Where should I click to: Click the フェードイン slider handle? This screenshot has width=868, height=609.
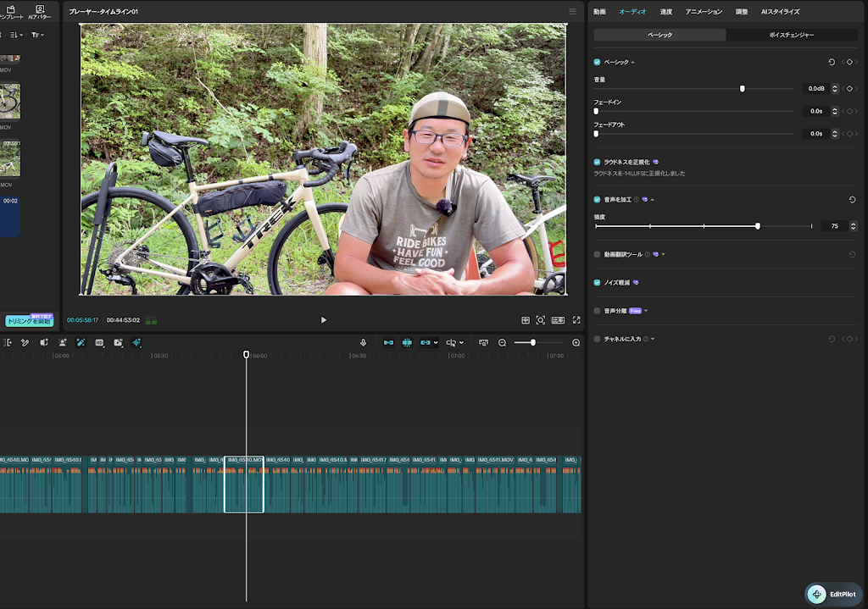tap(596, 111)
